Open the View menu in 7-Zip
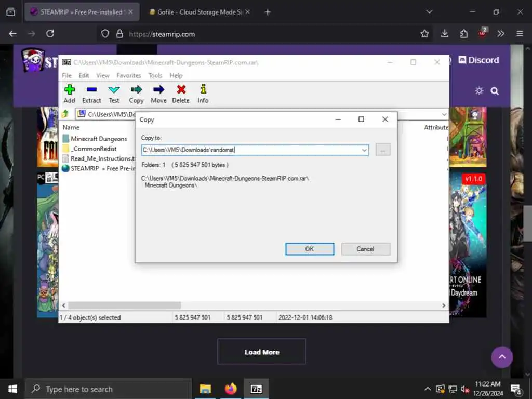The width and height of the screenshot is (532, 399). 102,75
